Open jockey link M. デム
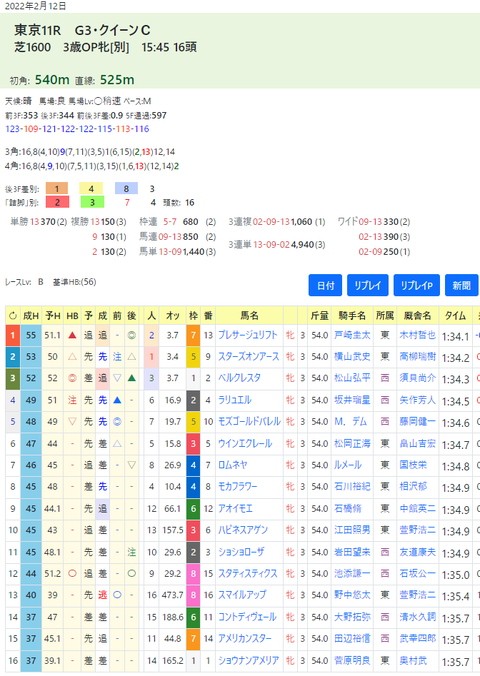 coord(350,422)
